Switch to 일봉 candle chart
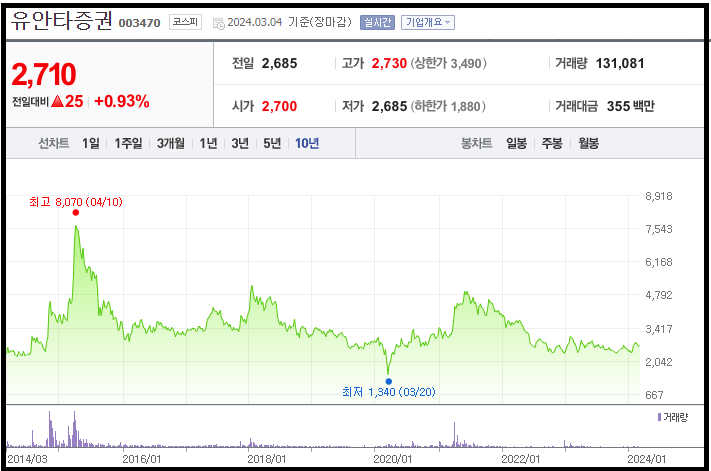The width and height of the screenshot is (711, 471). [x=516, y=143]
